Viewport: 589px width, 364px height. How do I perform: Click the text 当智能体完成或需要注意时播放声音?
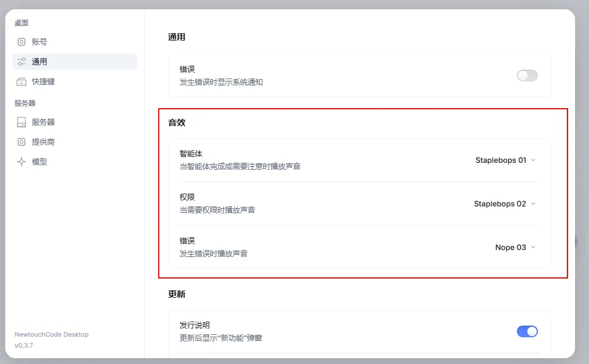pyautogui.click(x=240, y=166)
